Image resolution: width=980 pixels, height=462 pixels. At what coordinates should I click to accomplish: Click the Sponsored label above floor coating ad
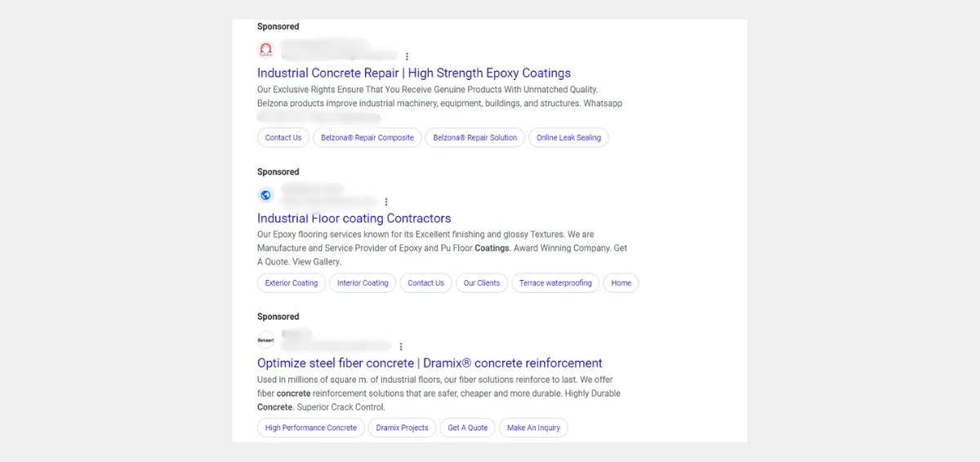pos(278,172)
